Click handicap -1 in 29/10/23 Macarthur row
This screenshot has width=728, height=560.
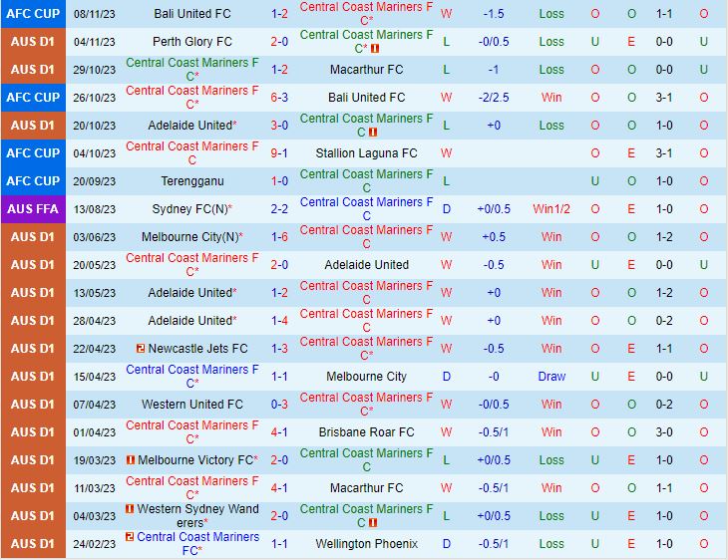[x=494, y=70]
